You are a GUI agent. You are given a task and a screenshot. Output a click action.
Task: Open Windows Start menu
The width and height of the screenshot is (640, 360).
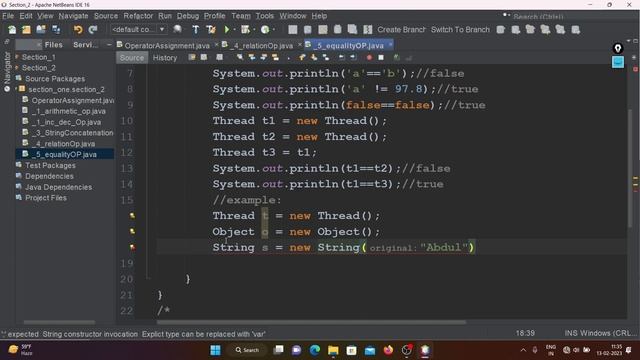point(215,350)
